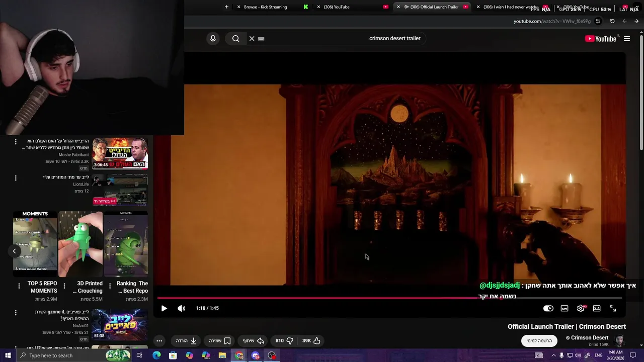Open Ranking The Best Repo short

pos(126,244)
